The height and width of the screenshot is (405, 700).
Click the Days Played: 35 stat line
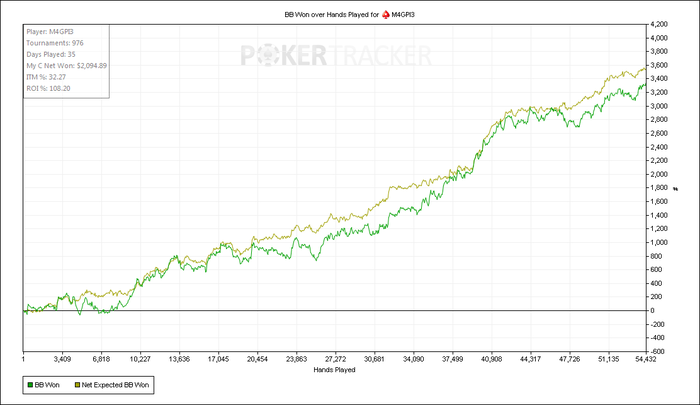tap(51, 54)
